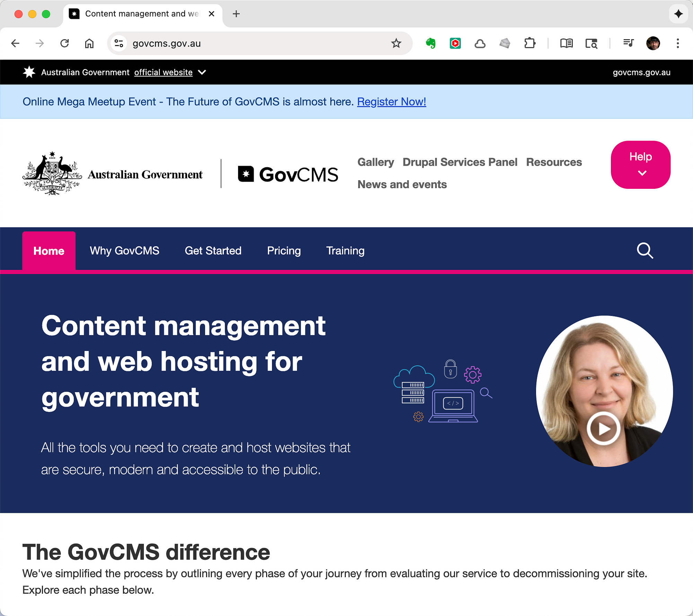Click the grey envelope extension icon

click(x=505, y=43)
